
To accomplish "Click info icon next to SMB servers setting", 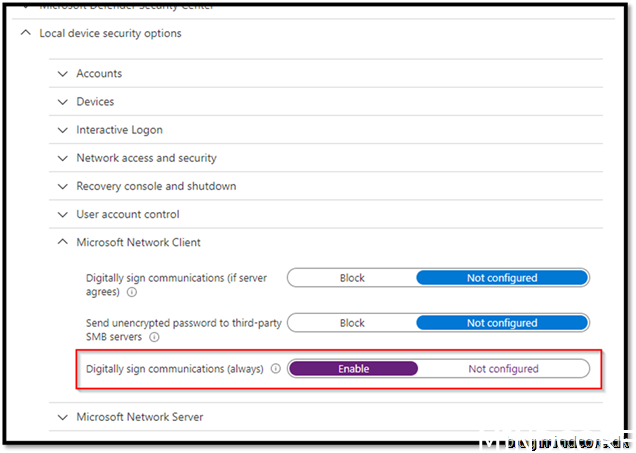I will [x=154, y=338].
